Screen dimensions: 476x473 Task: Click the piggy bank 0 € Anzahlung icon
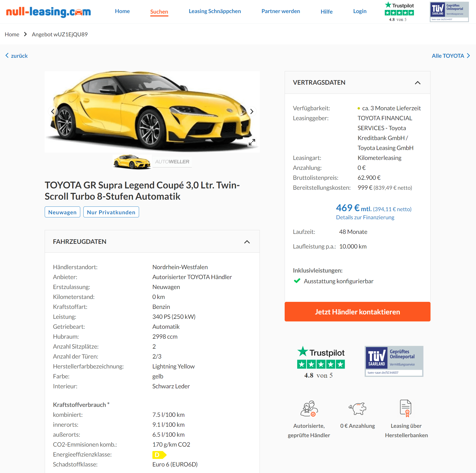click(x=357, y=408)
